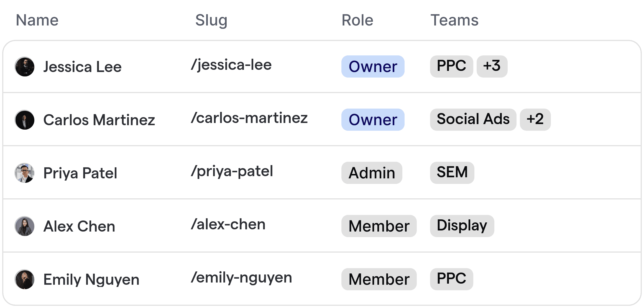Click Emily Nguyen's PPC team tag

451,279
